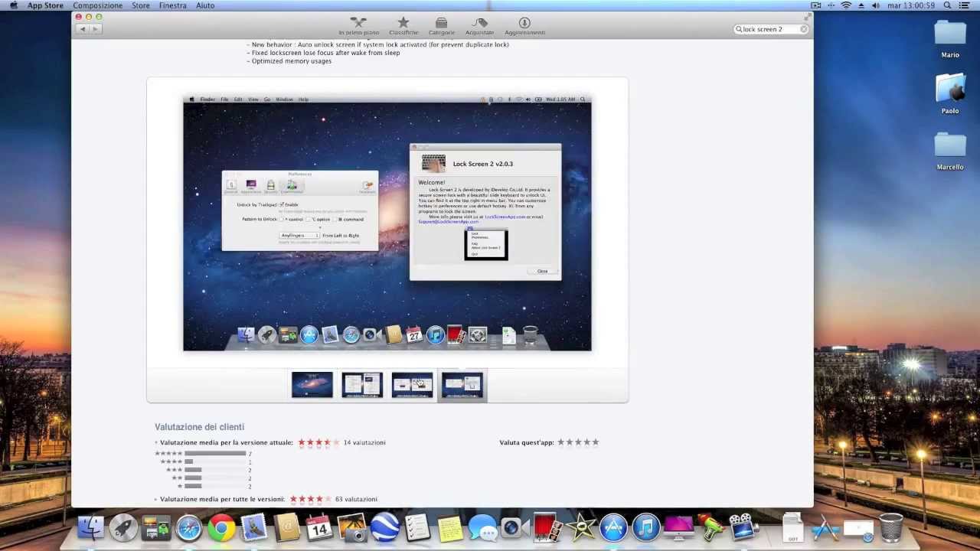980x551 pixels.
Task: Click the eject icon in the menu bar
Action: pos(861,5)
